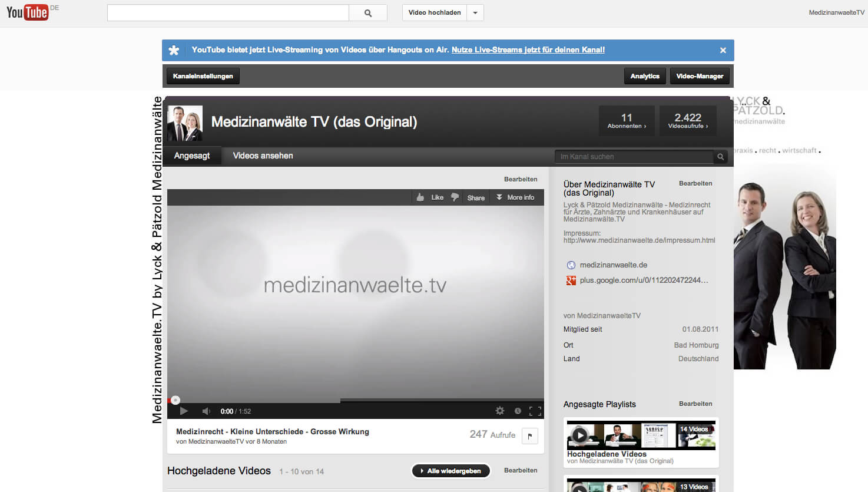The height and width of the screenshot is (492, 868).
Task: Open the plus.google.com profile link
Action: click(x=644, y=280)
